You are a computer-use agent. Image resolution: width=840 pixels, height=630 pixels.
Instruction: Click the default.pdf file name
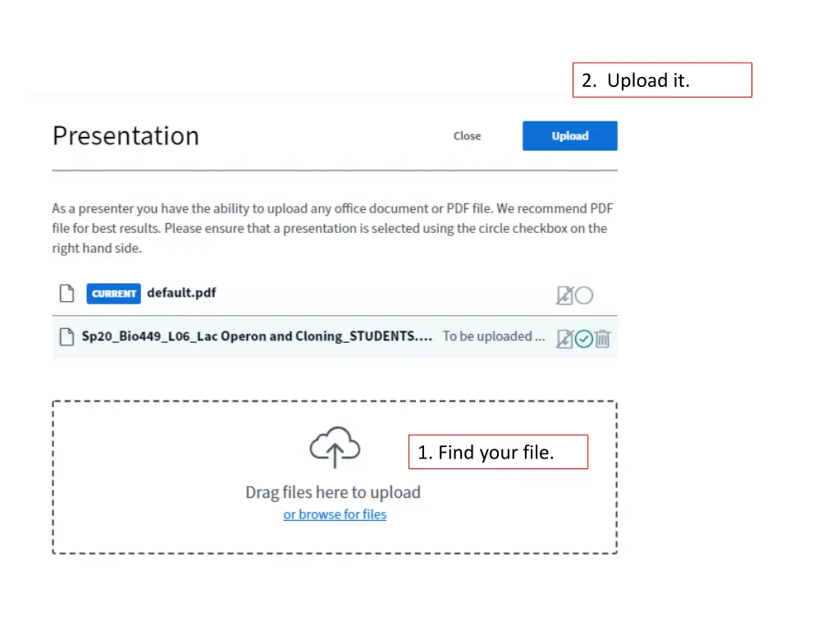tap(181, 293)
